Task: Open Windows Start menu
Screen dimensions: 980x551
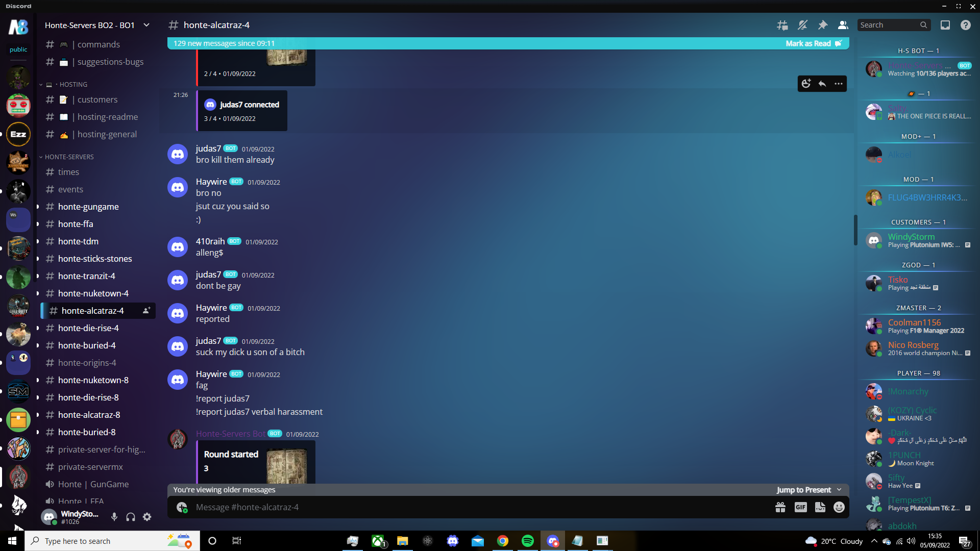Action: pos(12,541)
